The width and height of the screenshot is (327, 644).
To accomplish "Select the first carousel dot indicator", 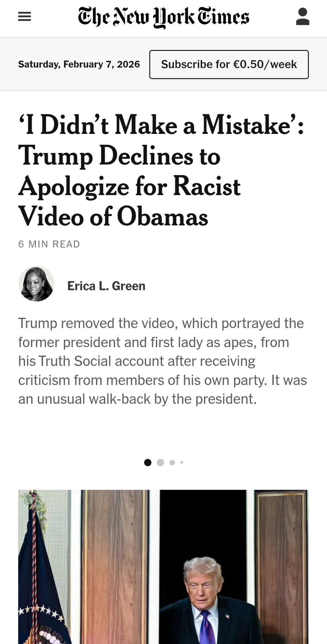I will pos(148,462).
